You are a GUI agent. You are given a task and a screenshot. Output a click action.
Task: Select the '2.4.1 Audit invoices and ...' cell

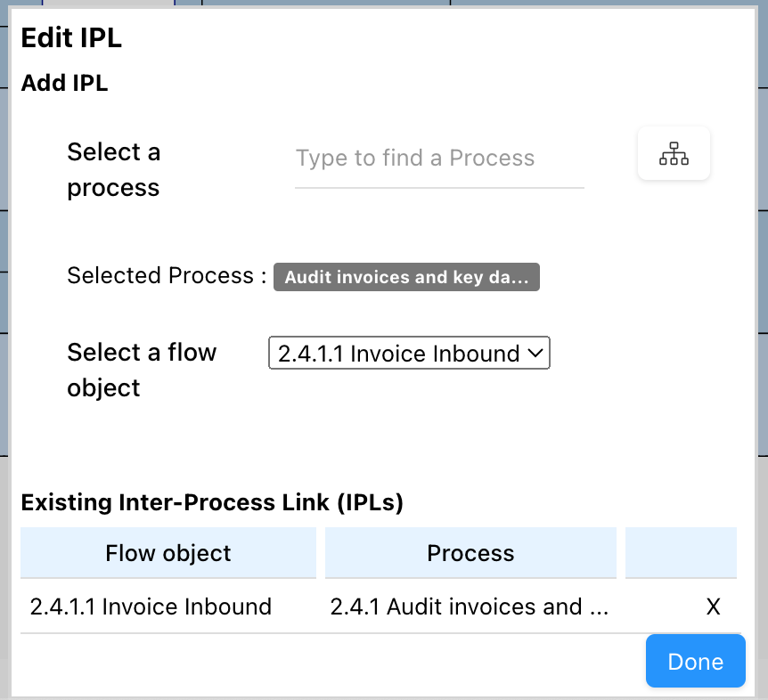469,607
